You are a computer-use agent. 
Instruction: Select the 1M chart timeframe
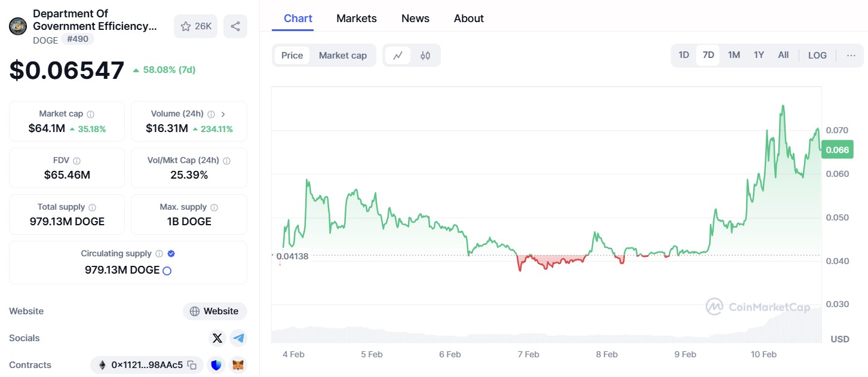click(734, 54)
